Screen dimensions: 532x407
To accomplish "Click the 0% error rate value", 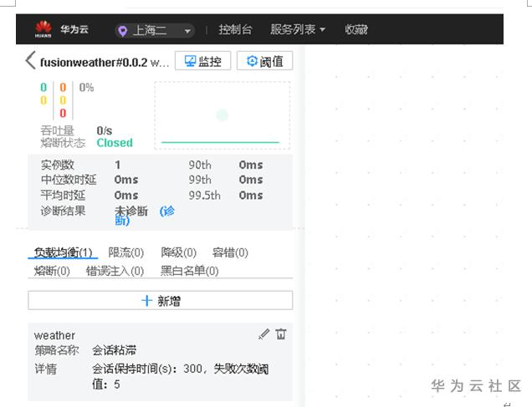I will (86, 88).
